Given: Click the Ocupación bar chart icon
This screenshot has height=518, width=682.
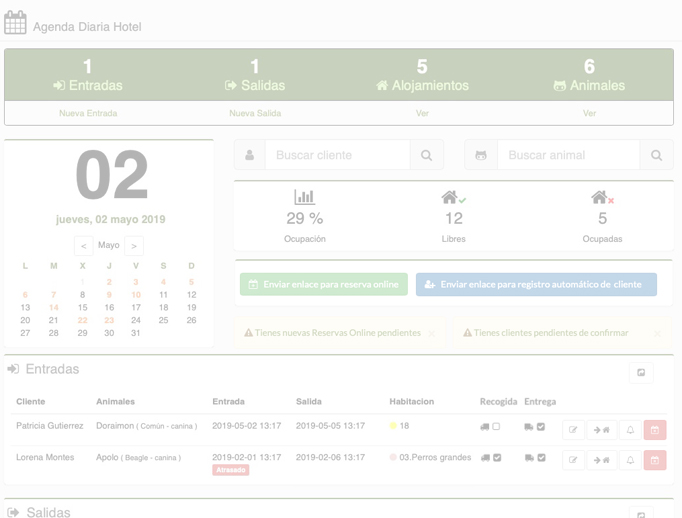Looking at the screenshot, I should click(304, 197).
